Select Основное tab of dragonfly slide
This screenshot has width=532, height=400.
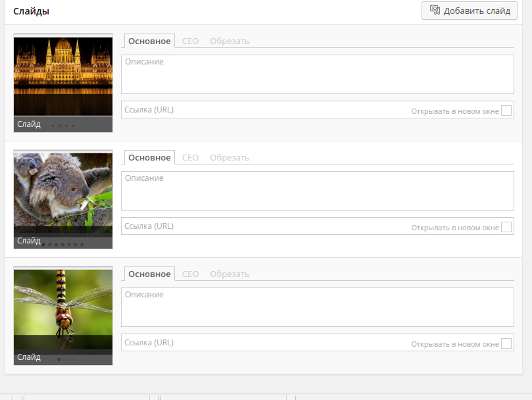149,274
